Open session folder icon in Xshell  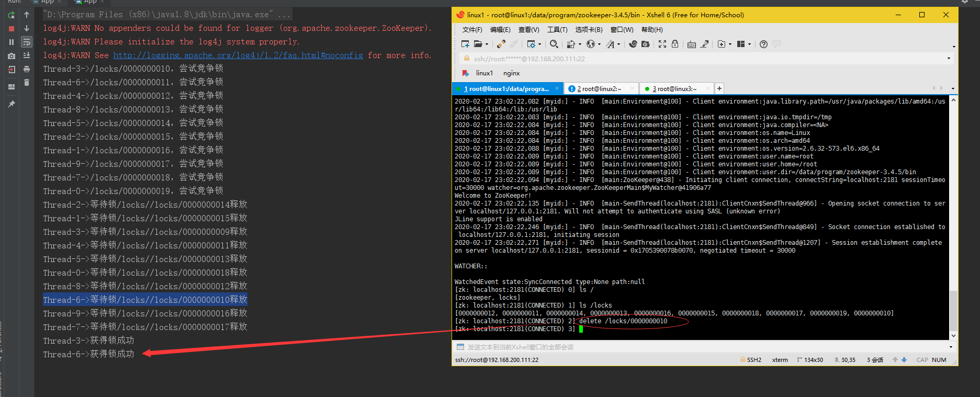[478, 44]
